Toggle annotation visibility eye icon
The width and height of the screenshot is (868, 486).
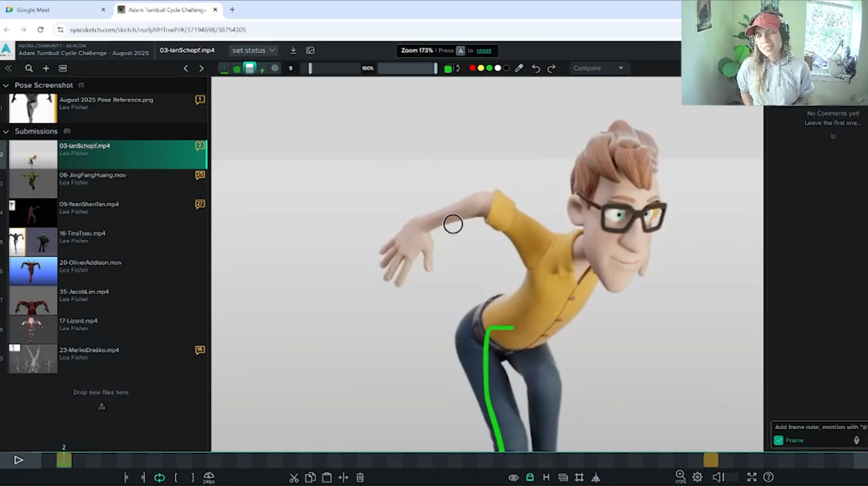point(513,478)
